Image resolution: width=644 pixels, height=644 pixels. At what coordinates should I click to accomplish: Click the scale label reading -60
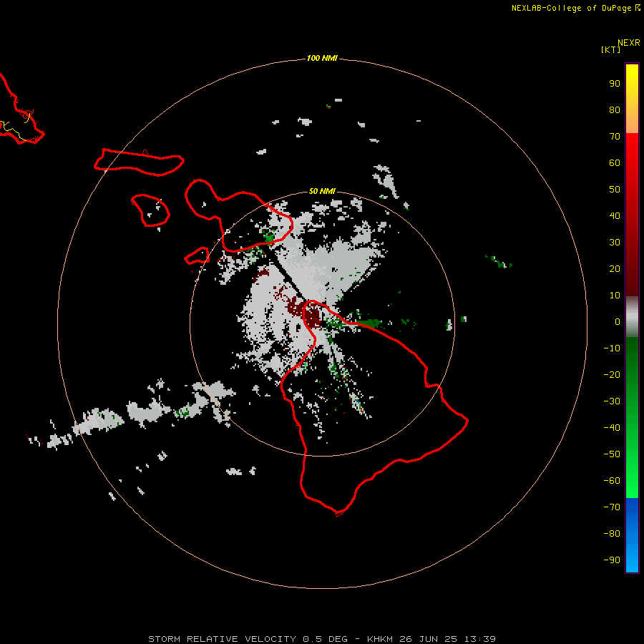point(612,481)
